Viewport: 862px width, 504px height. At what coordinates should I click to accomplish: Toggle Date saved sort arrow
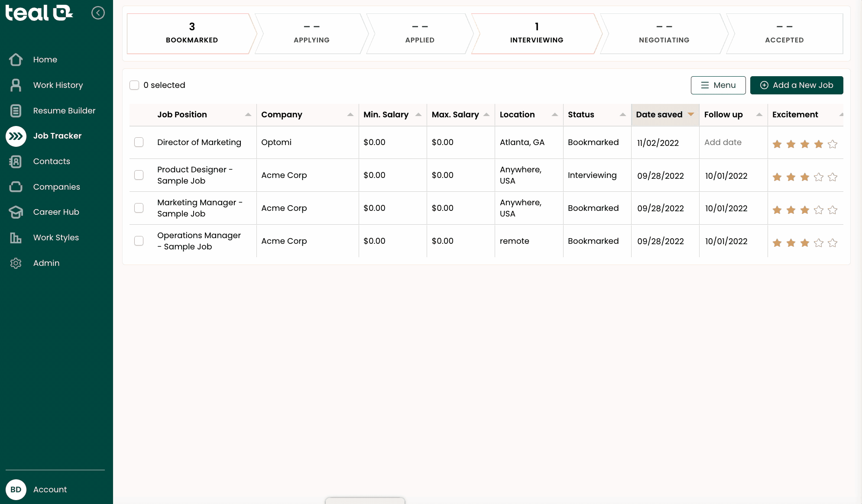(x=691, y=115)
